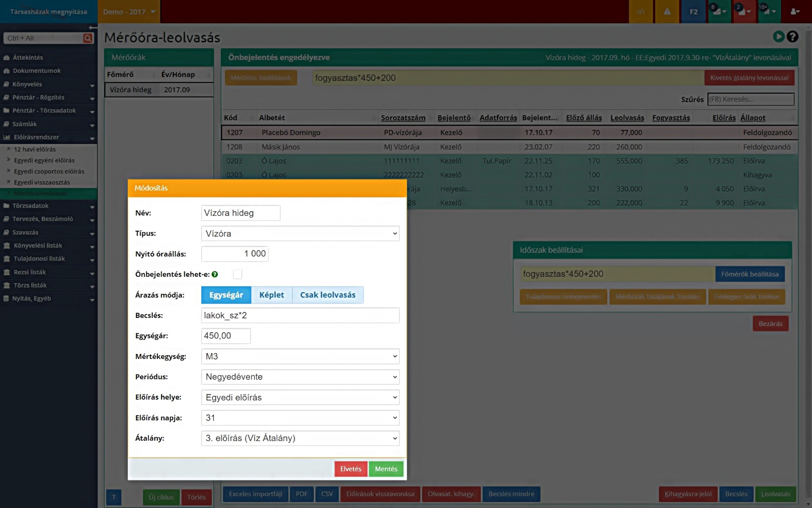This screenshot has height=508, width=812.
Task: Click the black question mark help icon
Action: [x=793, y=37]
